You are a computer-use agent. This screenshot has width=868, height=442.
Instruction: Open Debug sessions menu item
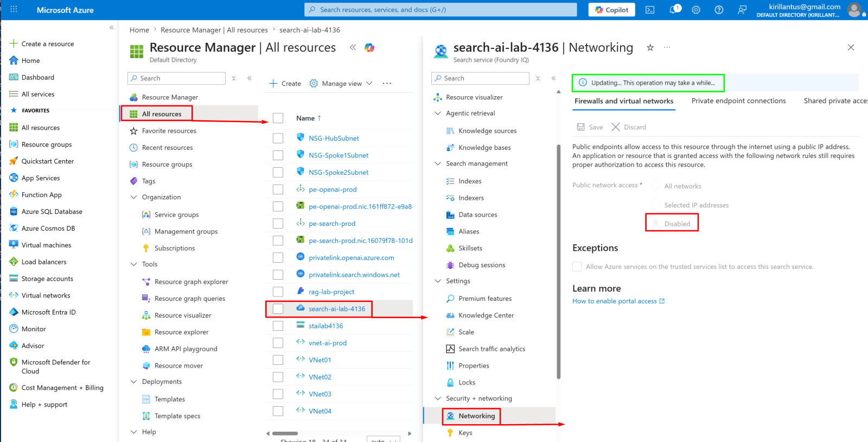click(x=482, y=265)
